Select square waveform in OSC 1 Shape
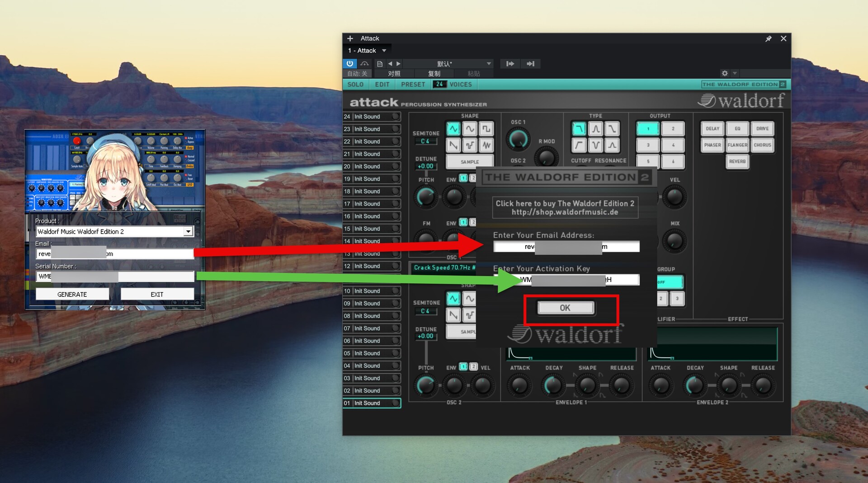 [x=486, y=129]
